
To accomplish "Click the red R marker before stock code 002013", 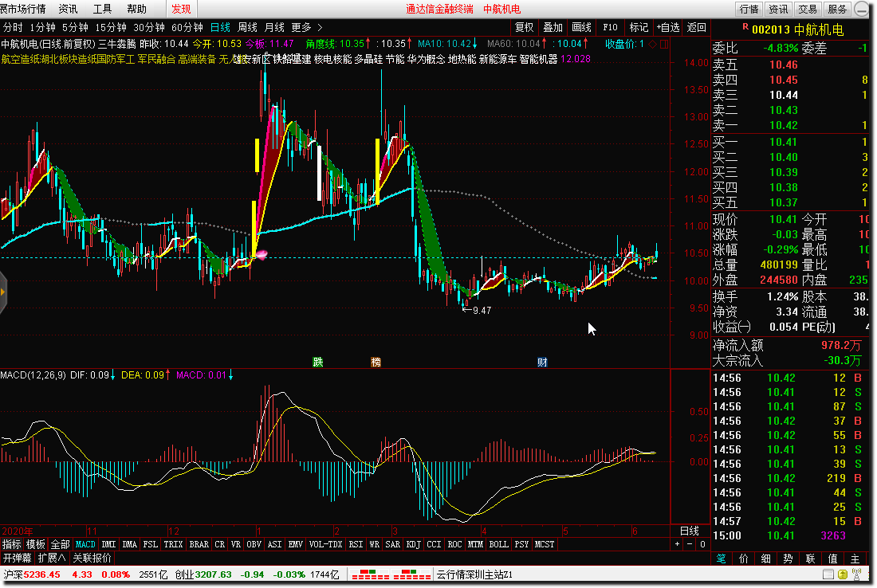I will coord(745,26).
